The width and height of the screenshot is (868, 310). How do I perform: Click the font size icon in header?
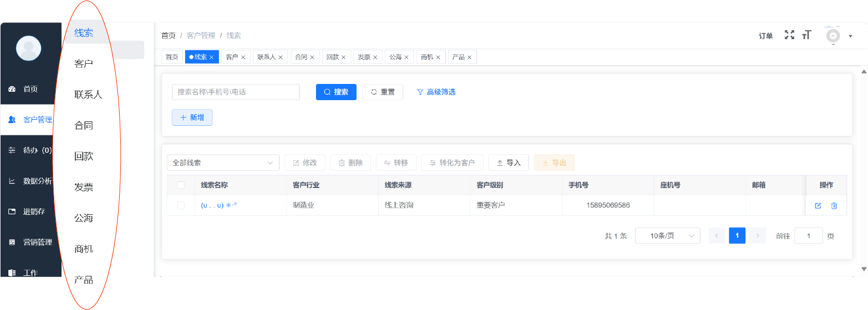tap(806, 35)
